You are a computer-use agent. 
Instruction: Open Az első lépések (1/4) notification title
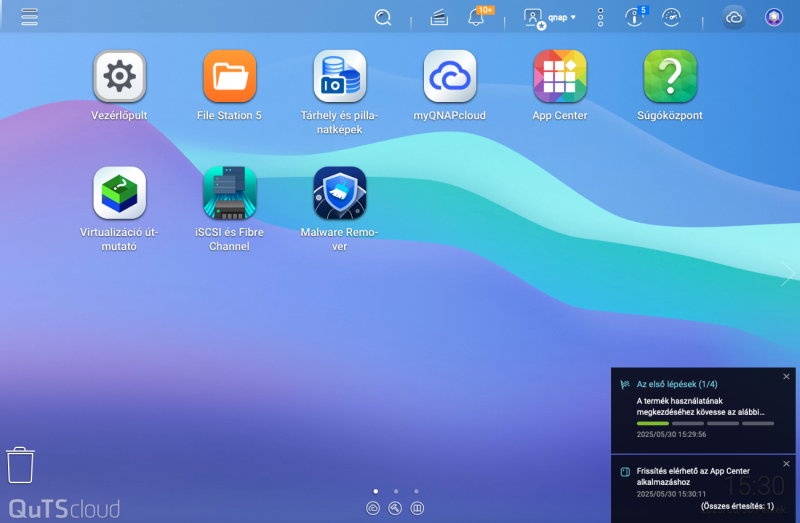677,384
